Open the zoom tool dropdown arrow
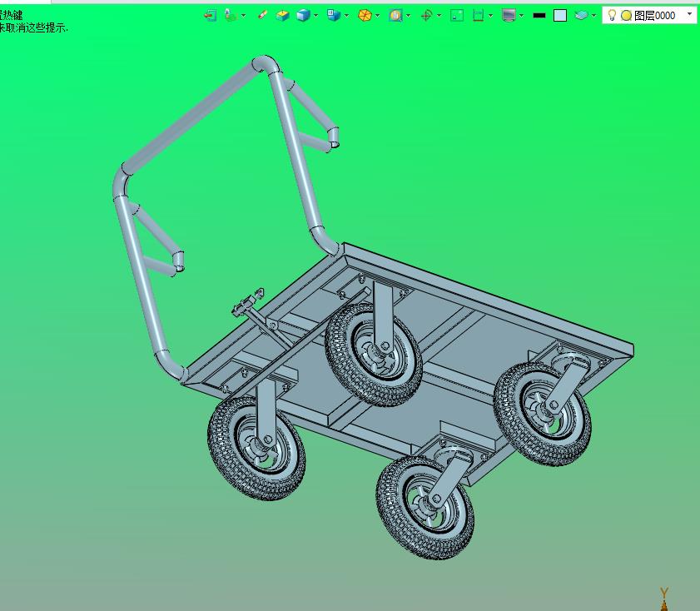700x611 pixels. point(409,16)
